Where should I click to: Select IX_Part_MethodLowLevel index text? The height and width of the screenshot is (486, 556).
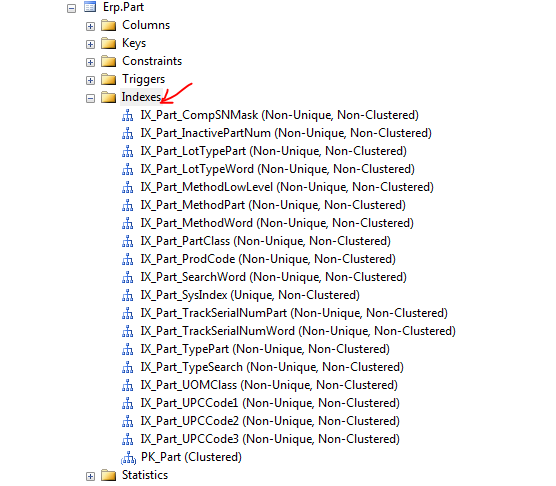click(x=287, y=188)
